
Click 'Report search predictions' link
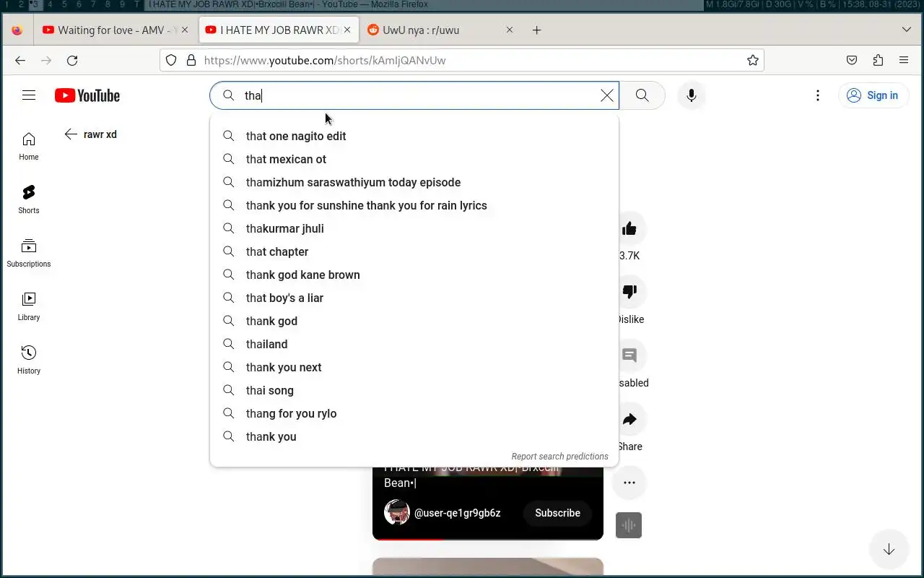[x=559, y=456]
